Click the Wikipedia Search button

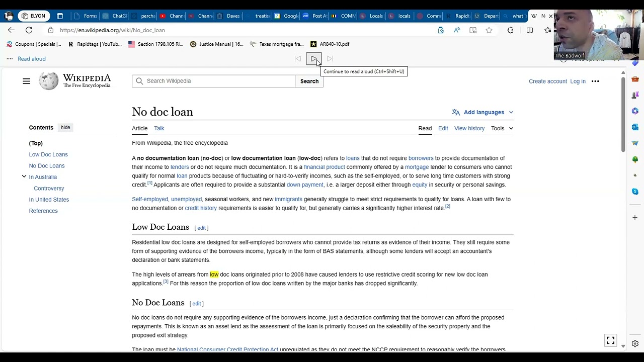(309, 81)
